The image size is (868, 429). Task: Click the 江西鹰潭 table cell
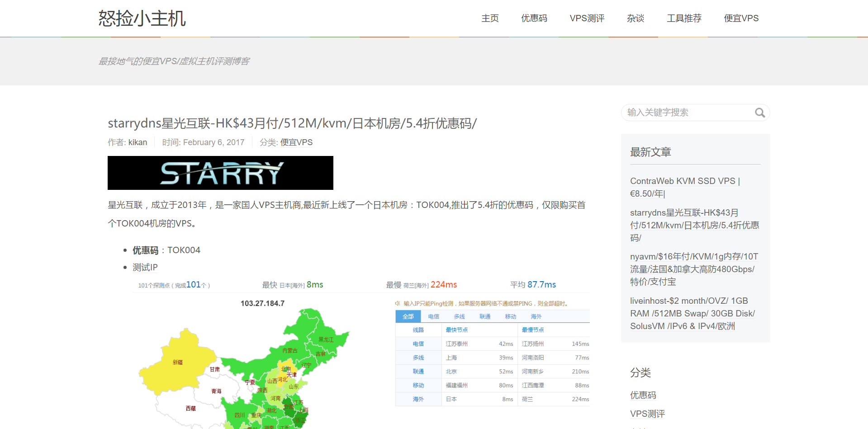(533, 386)
